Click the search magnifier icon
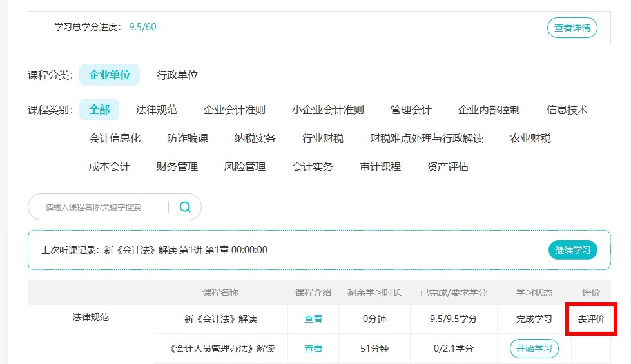This screenshot has height=364, width=631. (185, 207)
